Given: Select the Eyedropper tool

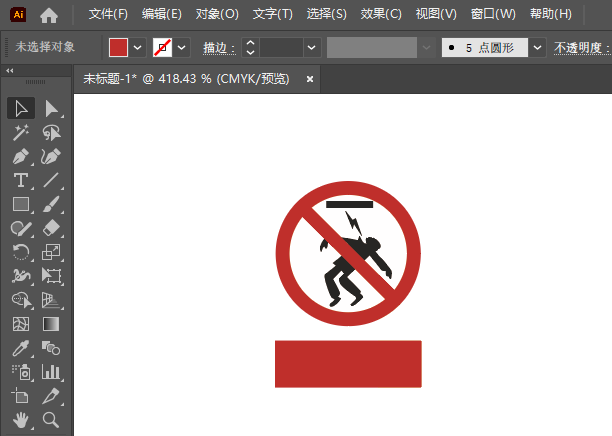Looking at the screenshot, I should point(21,348).
